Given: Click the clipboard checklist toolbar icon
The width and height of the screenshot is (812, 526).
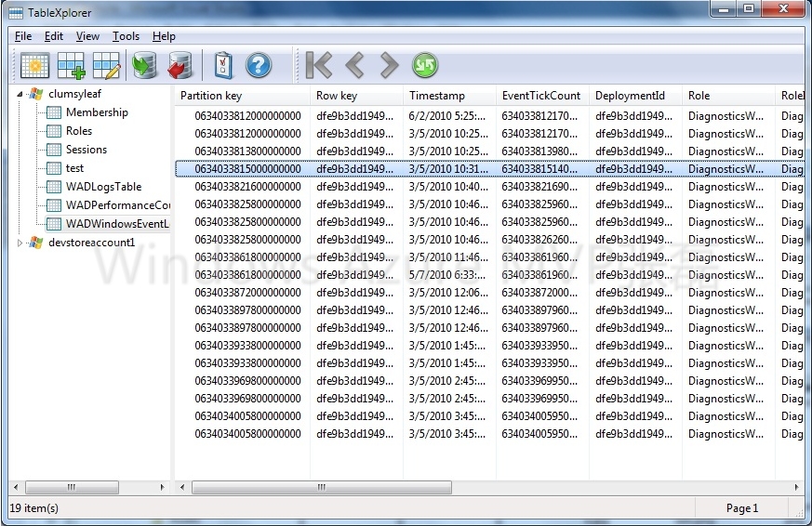Looking at the screenshot, I should tap(223, 65).
